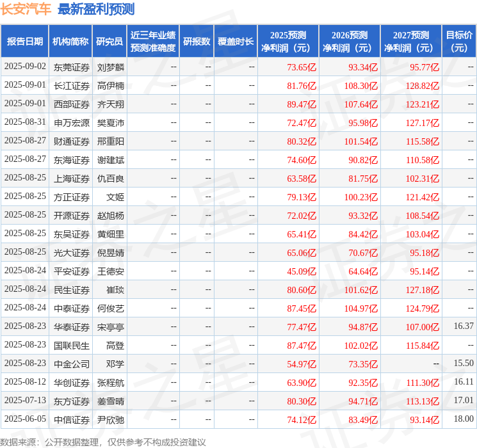Image resolution: width=477 pixels, height=448 pixels.
Task: Select the 报告日期 column header
Action: (x=24, y=42)
